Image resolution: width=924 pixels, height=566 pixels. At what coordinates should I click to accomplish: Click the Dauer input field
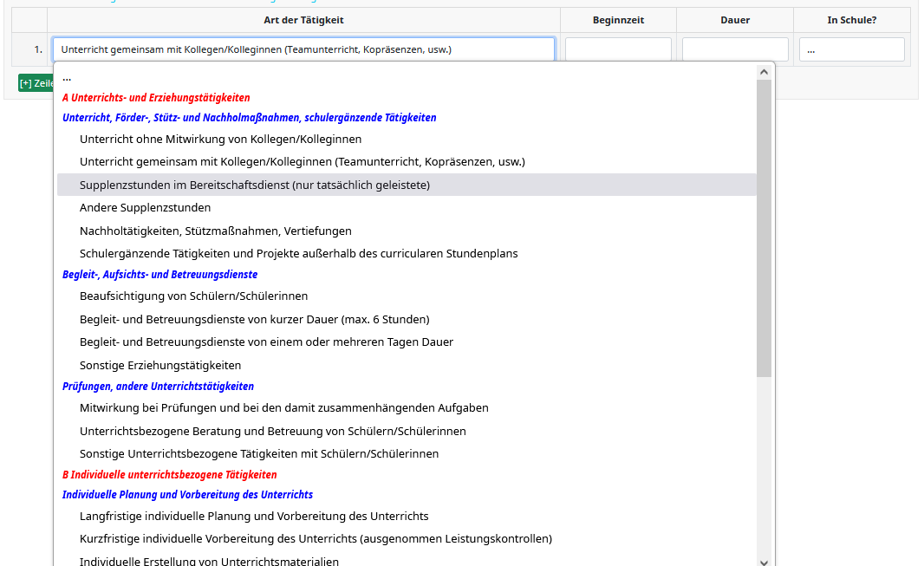[x=735, y=49]
